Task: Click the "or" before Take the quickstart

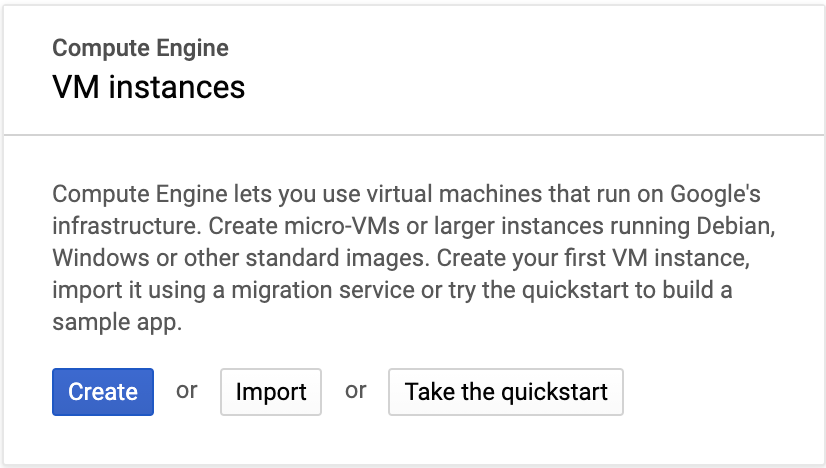Action: (x=356, y=390)
